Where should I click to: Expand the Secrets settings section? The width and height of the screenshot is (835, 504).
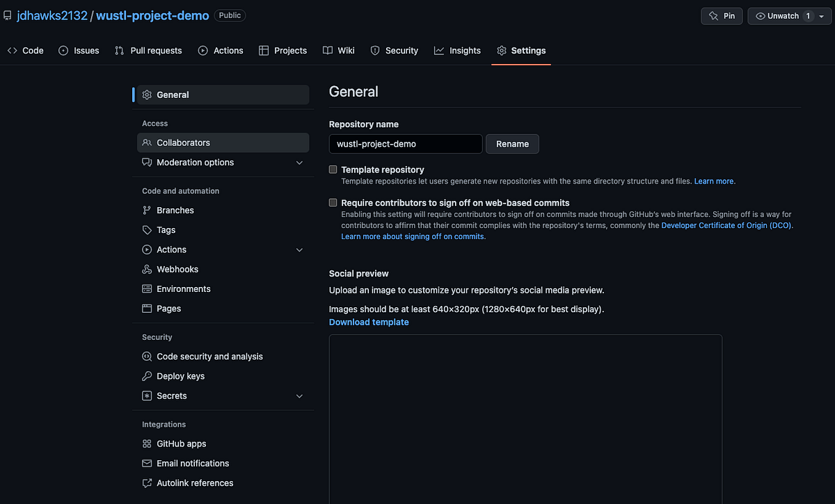point(299,396)
